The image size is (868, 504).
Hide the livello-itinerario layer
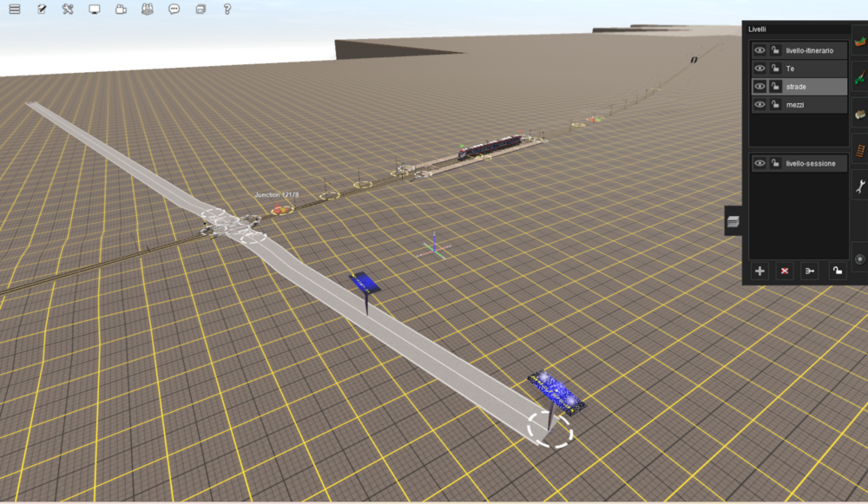[759, 50]
